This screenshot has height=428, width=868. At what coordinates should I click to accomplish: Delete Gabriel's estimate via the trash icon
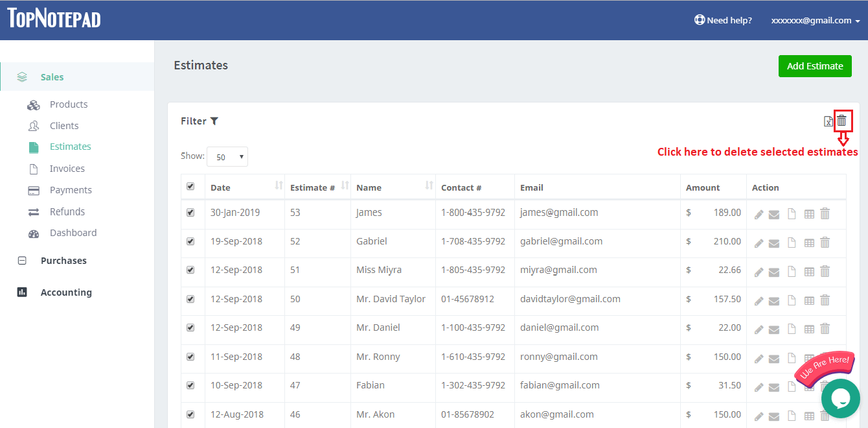coord(825,243)
